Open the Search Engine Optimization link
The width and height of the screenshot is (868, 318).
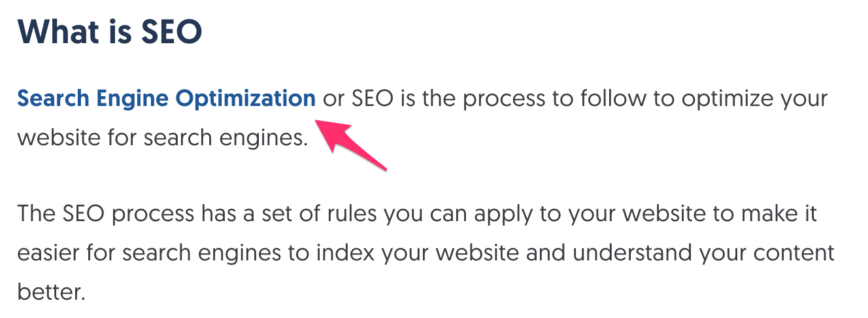166,99
